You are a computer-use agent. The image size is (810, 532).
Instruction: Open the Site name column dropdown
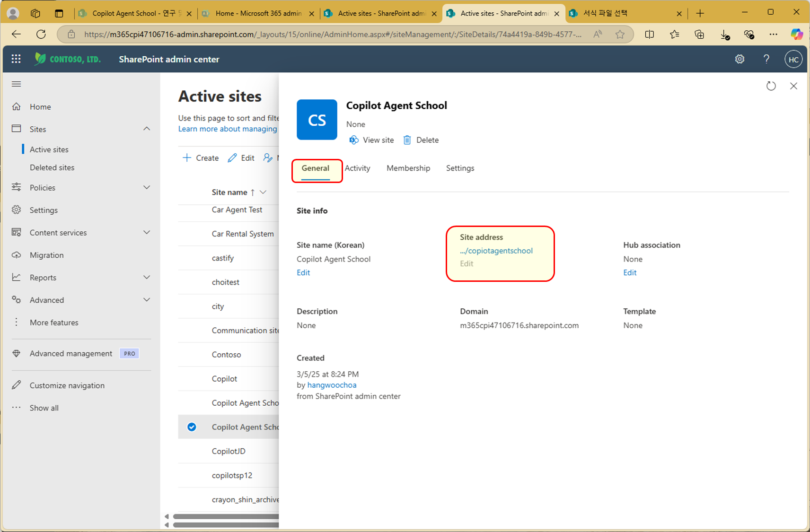[x=264, y=192]
